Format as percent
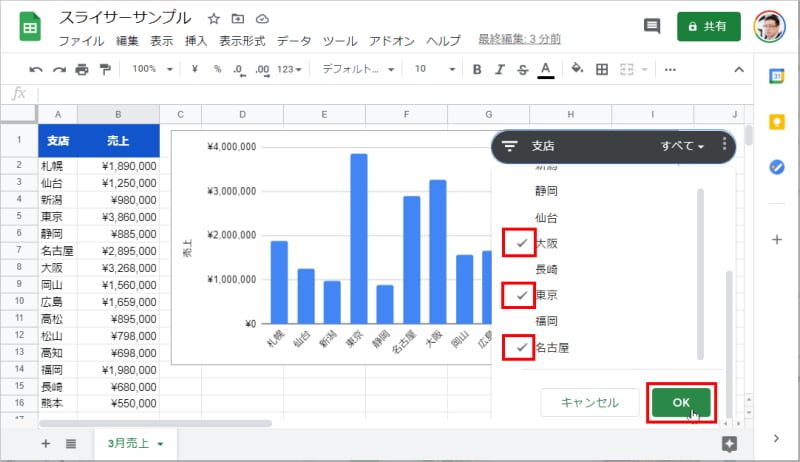800x462 pixels. click(x=217, y=69)
